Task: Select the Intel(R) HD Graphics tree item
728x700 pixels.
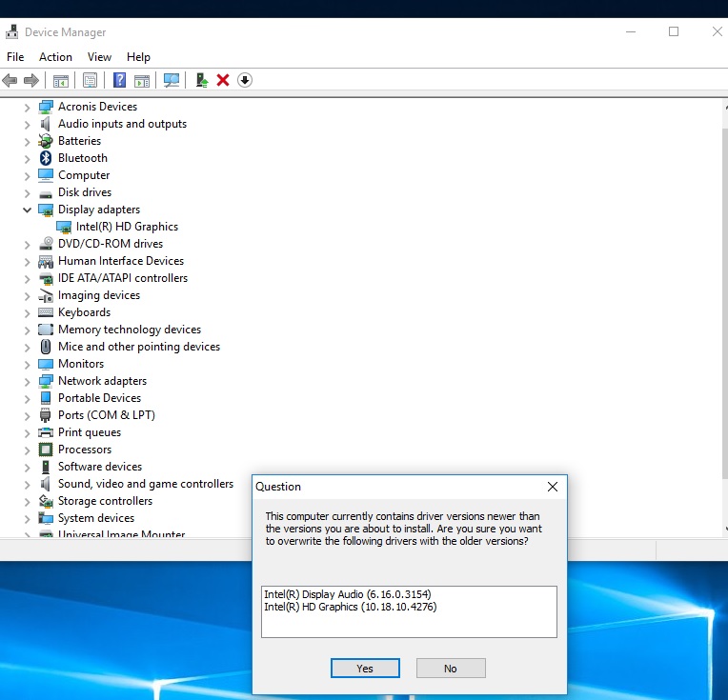Action: click(127, 227)
